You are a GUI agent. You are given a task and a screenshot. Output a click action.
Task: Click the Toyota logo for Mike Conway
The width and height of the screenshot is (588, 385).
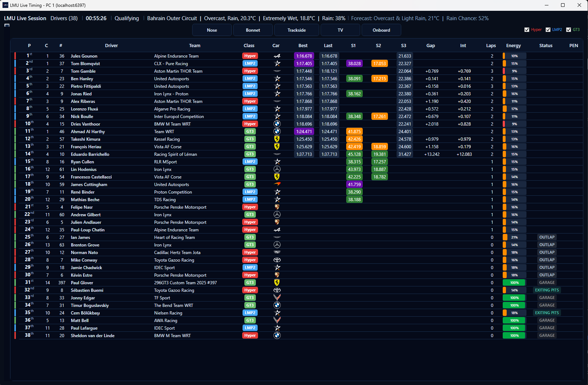[x=277, y=260]
